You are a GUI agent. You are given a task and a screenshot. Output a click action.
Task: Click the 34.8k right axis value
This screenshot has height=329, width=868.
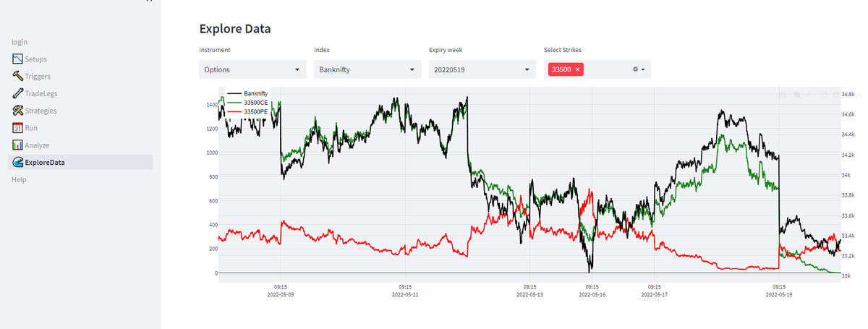848,94
